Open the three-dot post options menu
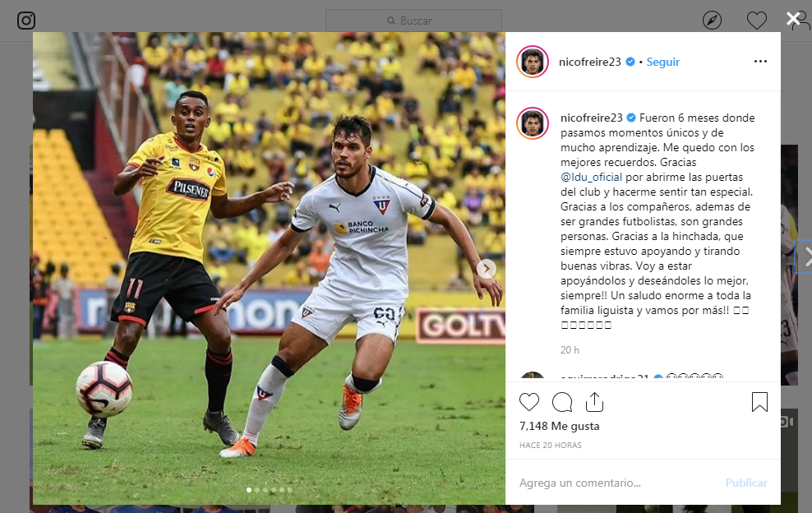 [760, 61]
